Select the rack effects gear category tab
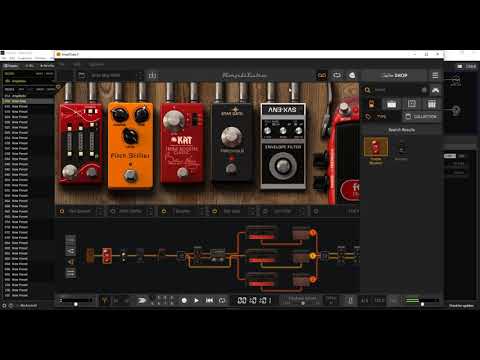The image size is (480, 360). (432, 104)
